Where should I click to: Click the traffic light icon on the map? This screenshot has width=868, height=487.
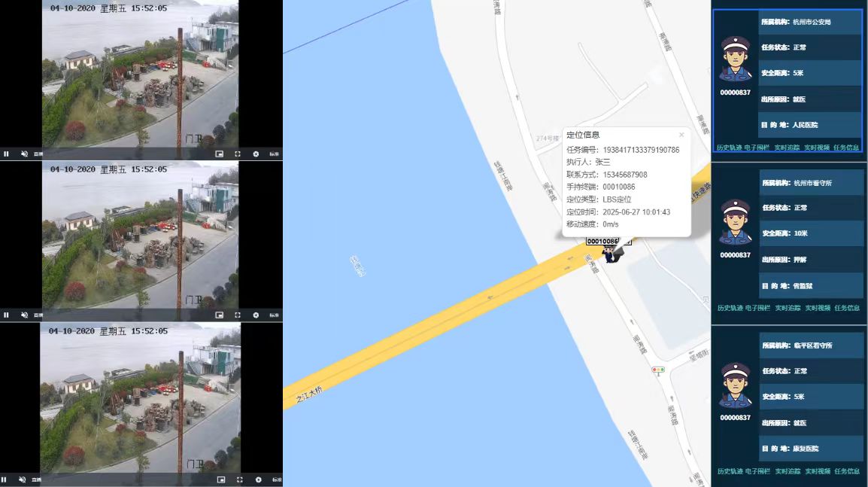pos(658,370)
